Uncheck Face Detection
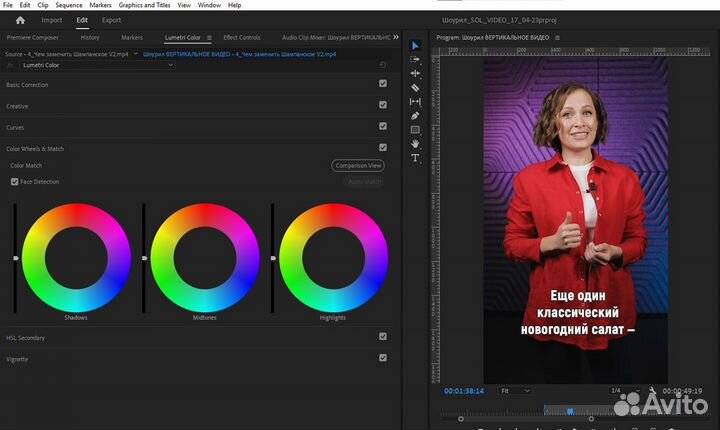The width and height of the screenshot is (720, 430). tap(14, 182)
